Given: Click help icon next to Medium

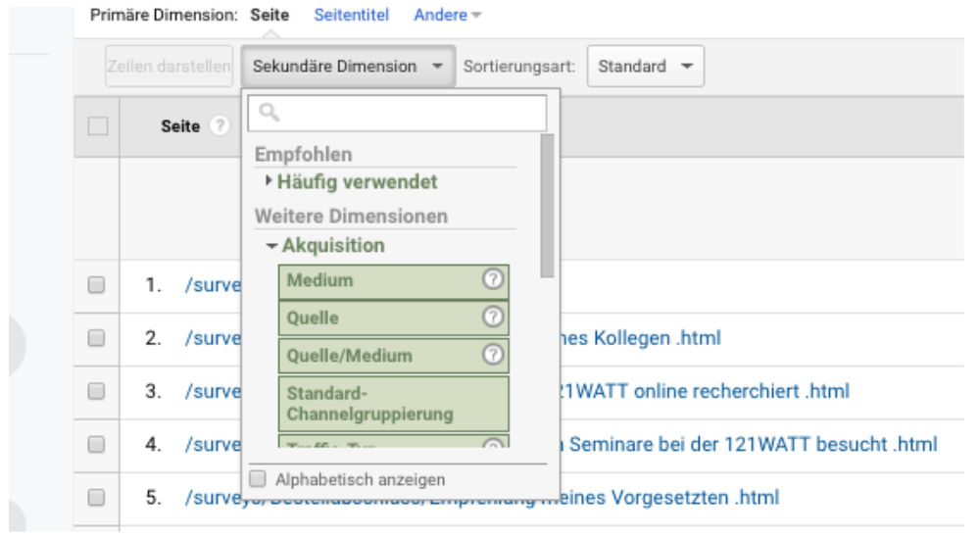Looking at the screenshot, I should [494, 281].
